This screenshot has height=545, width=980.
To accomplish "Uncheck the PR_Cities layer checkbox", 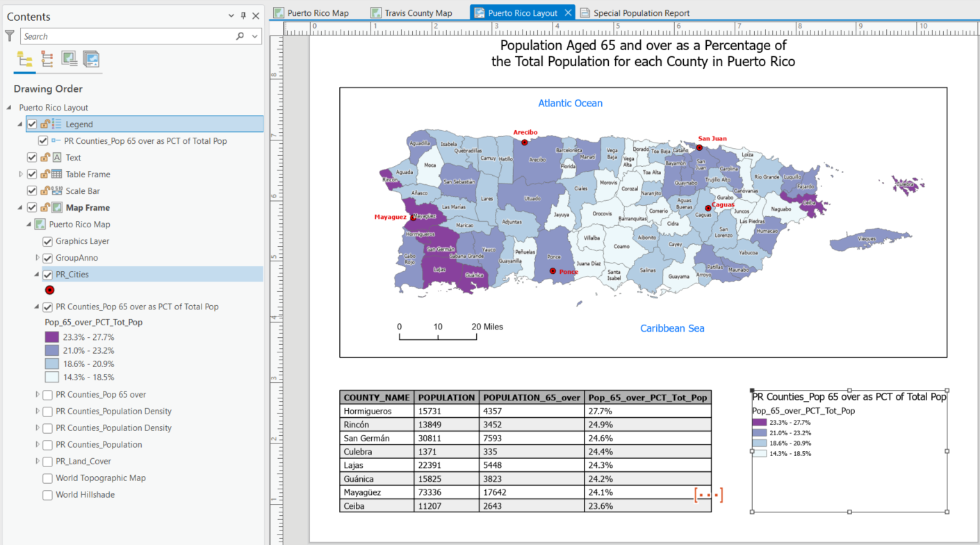I will tap(48, 275).
